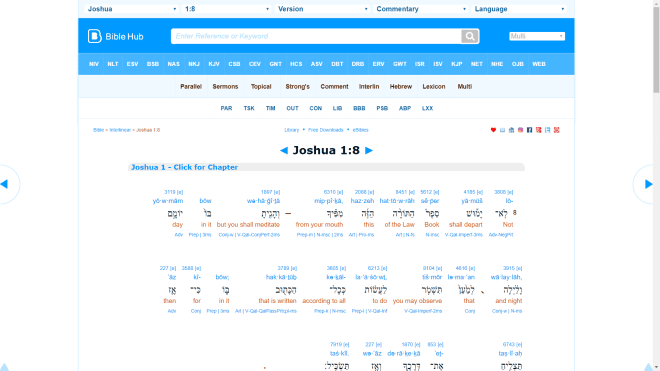Image resolution: width=660 pixels, height=371 pixels.
Task: Go to next verse arrow beside Joshua 1:8
Action: click(x=369, y=150)
